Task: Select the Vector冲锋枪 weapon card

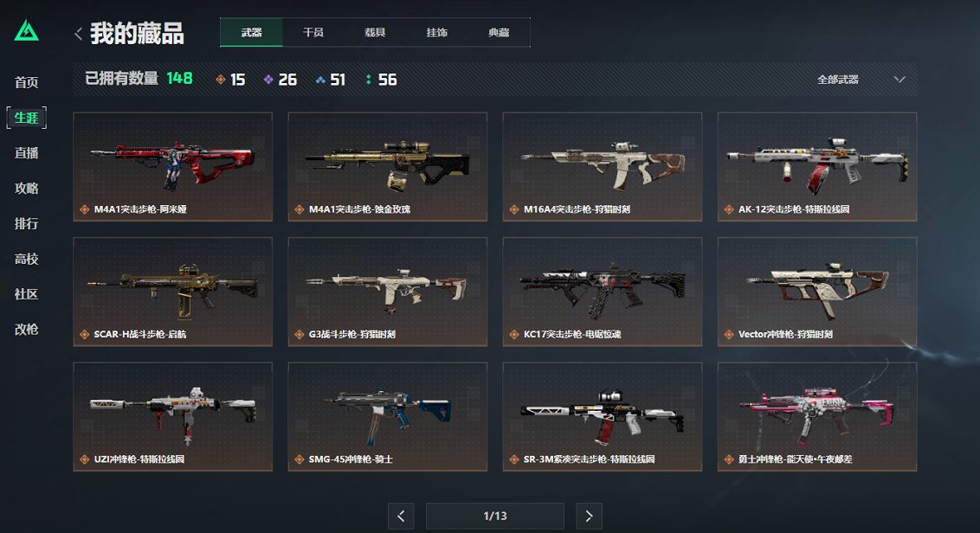Action: pos(817,292)
